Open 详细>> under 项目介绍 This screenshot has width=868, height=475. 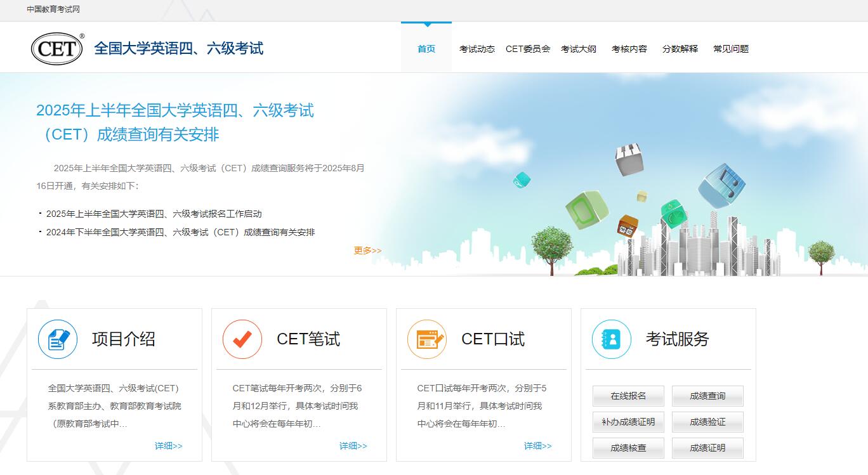click(x=169, y=446)
